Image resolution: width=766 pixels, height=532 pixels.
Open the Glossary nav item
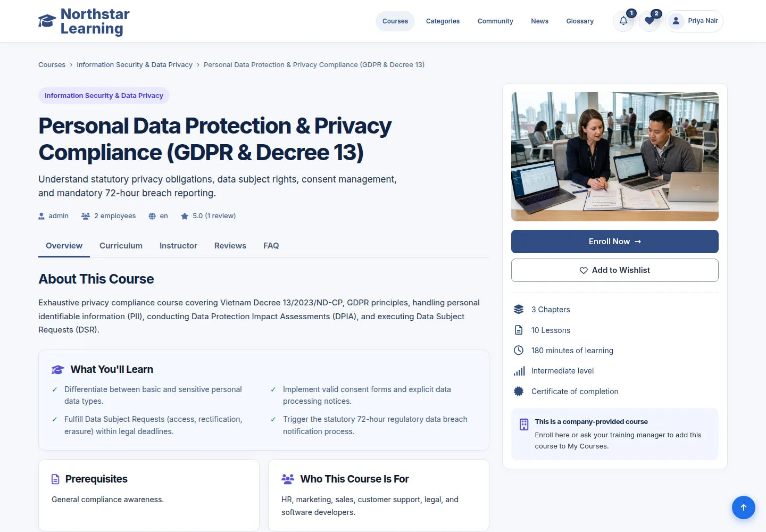coord(580,21)
